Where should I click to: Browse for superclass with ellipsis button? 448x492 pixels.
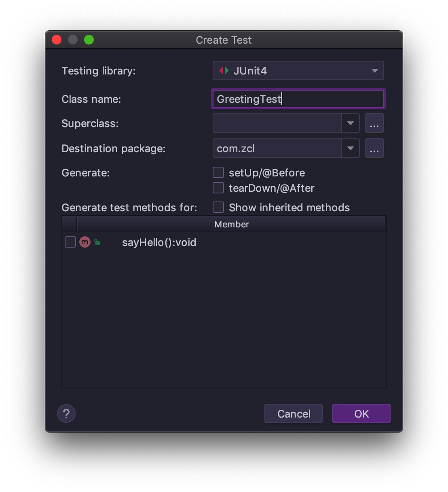click(374, 123)
